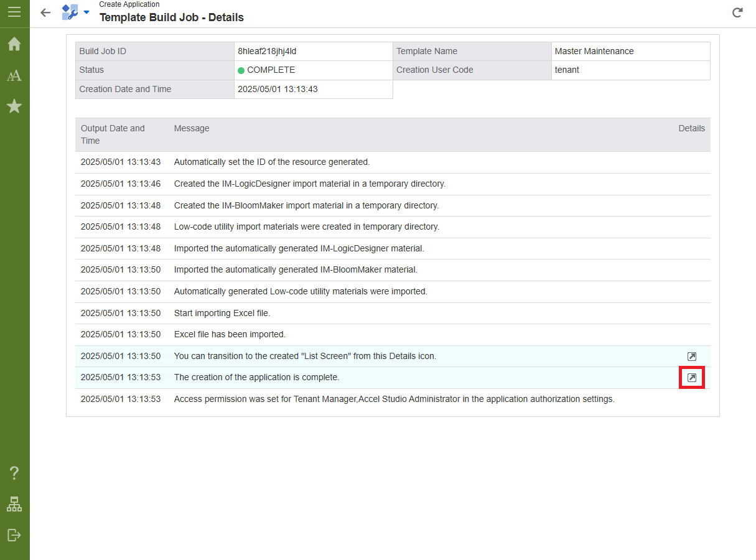Select the 'Imported the automatically generated IM-BloomMaker material' message
Image resolution: width=756 pixels, height=560 pixels.
click(x=296, y=269)
